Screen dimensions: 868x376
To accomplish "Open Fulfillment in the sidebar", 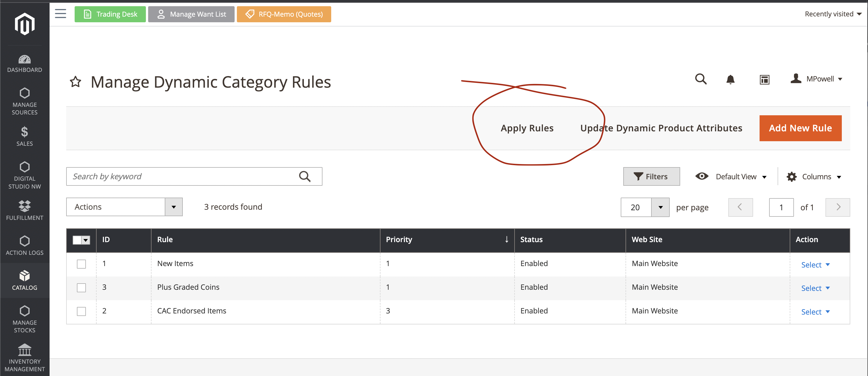I will (25, 211).
